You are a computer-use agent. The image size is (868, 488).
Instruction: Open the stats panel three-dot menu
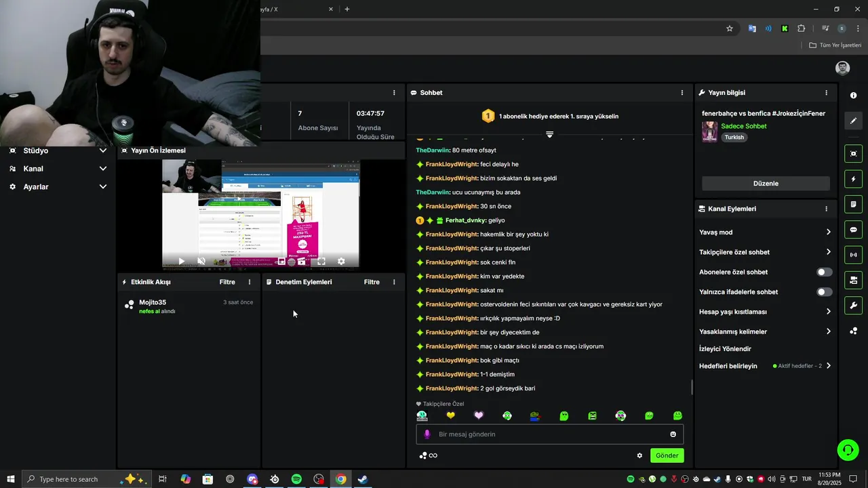tap(394, 92)
